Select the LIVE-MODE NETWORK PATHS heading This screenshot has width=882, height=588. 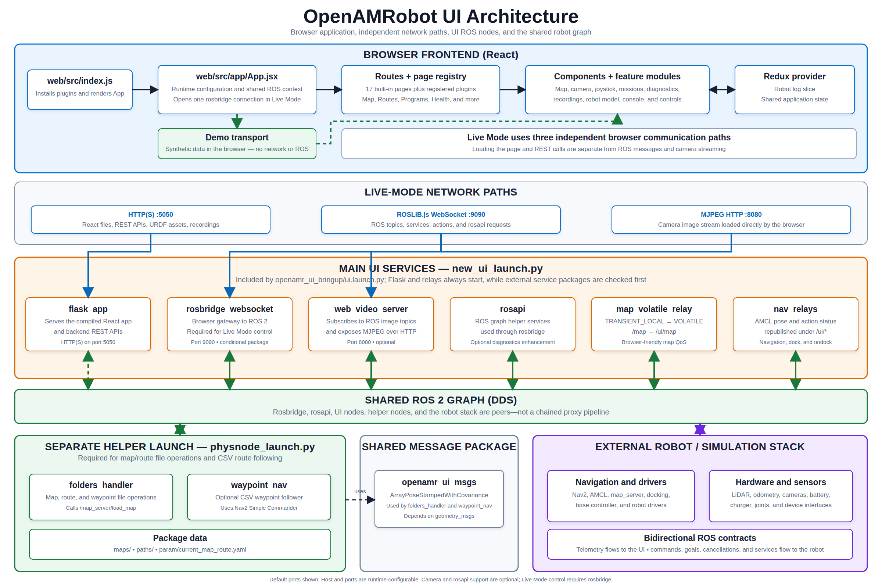point(441,192)
